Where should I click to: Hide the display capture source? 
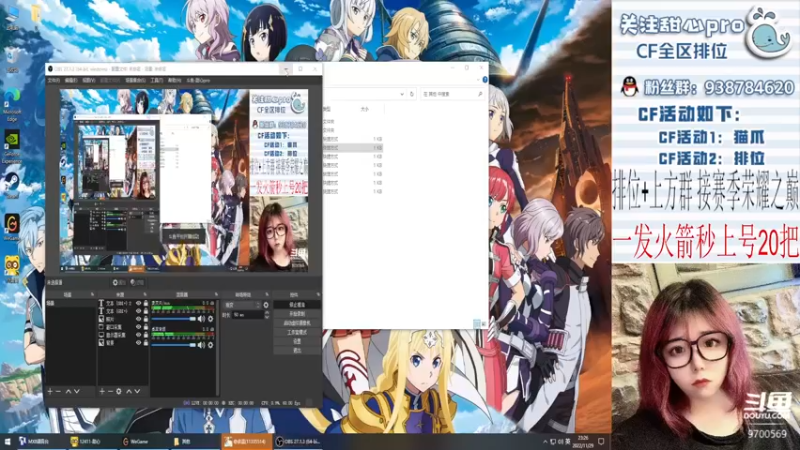point(138,335)
